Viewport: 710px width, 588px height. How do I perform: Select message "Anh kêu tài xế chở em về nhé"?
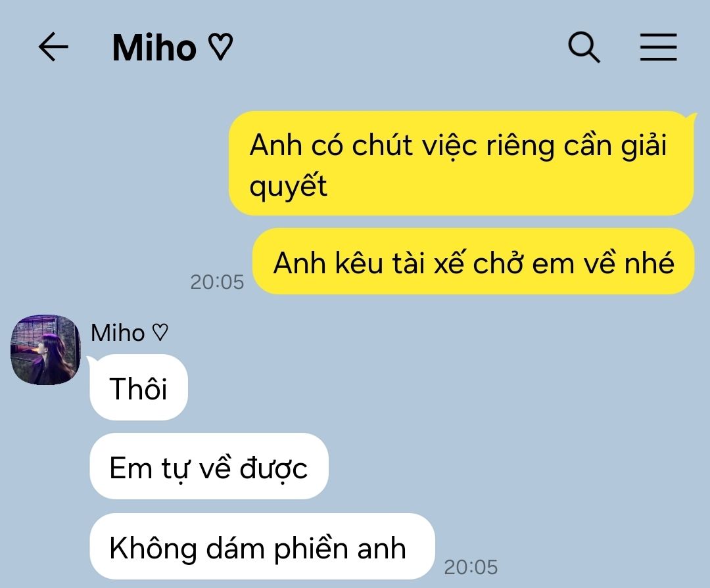coord(473,261)
